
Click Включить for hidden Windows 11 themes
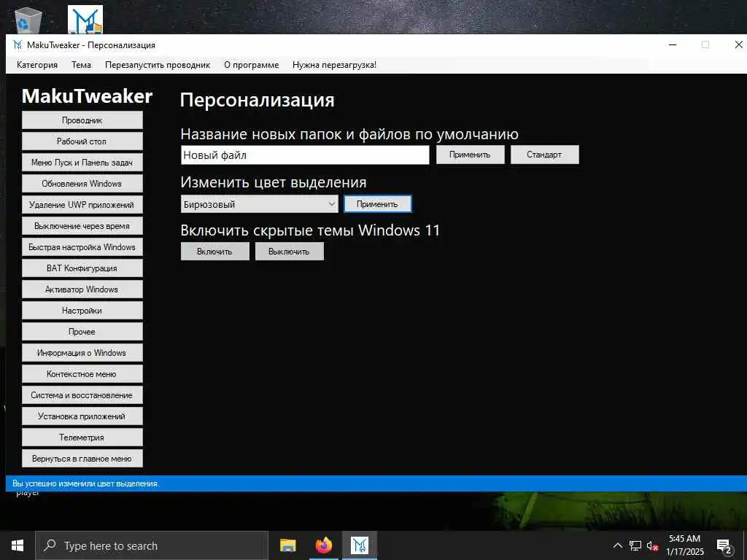pyautogui.click(x=215, y=252)
